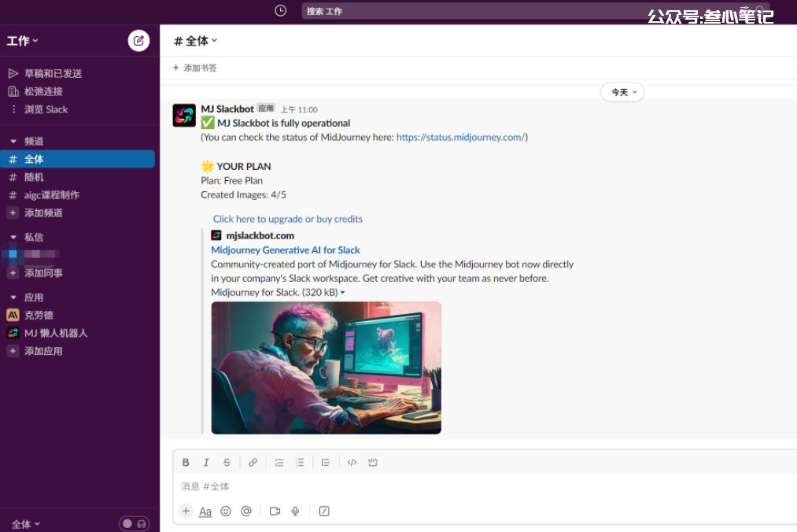This screenshot has height=532, width=797.
Task: Click the 应用 app badge next to MJ Slackbot
Action: point(266,109)
